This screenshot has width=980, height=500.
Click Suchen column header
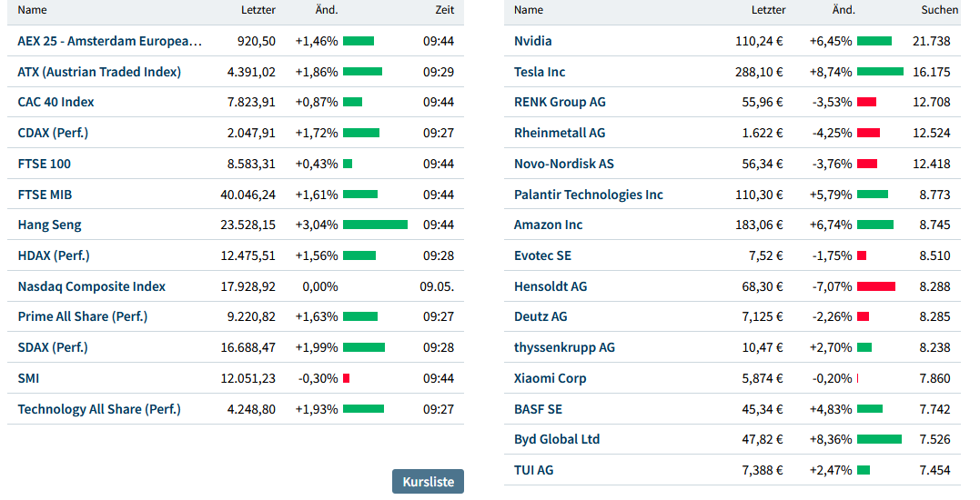[x=939, y=10]
